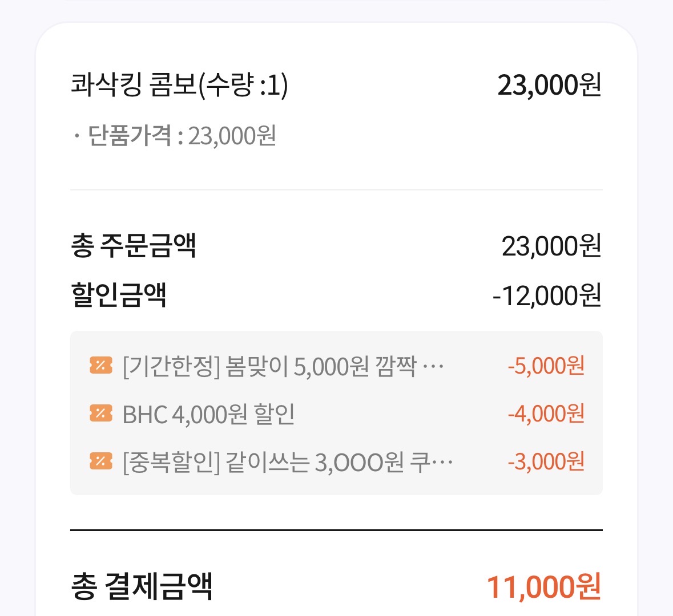Click the 봄맞이 5,000원 coupon ticket icon

pyautogui.click(x=100, y=365)
